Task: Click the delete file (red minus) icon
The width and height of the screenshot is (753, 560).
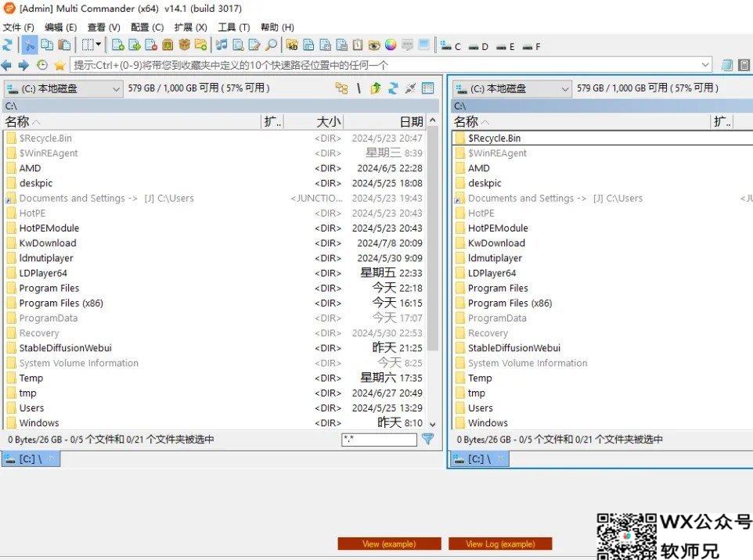Action: (x=151, y=45)
